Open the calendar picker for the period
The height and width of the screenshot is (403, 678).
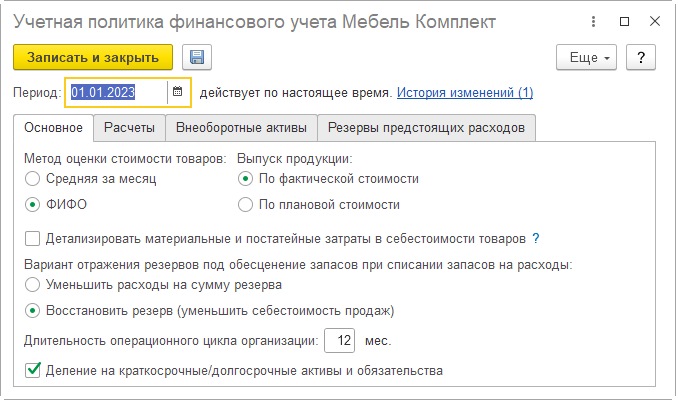click(177, 93)
